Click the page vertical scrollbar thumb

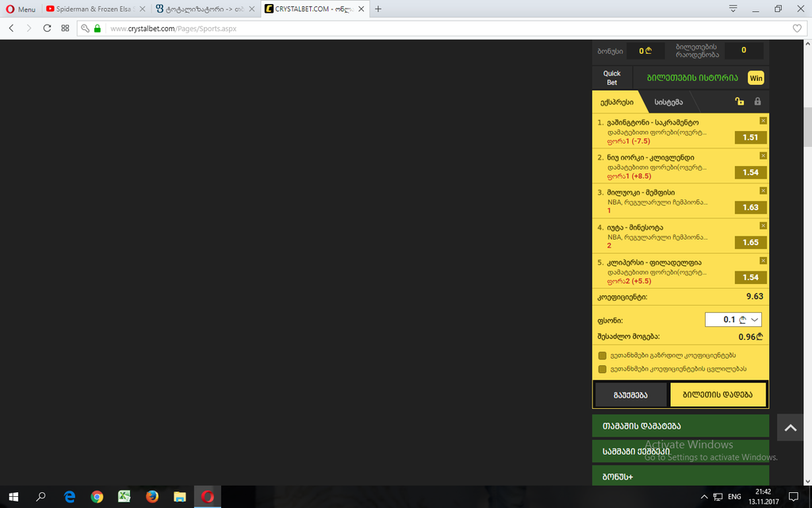808,127
